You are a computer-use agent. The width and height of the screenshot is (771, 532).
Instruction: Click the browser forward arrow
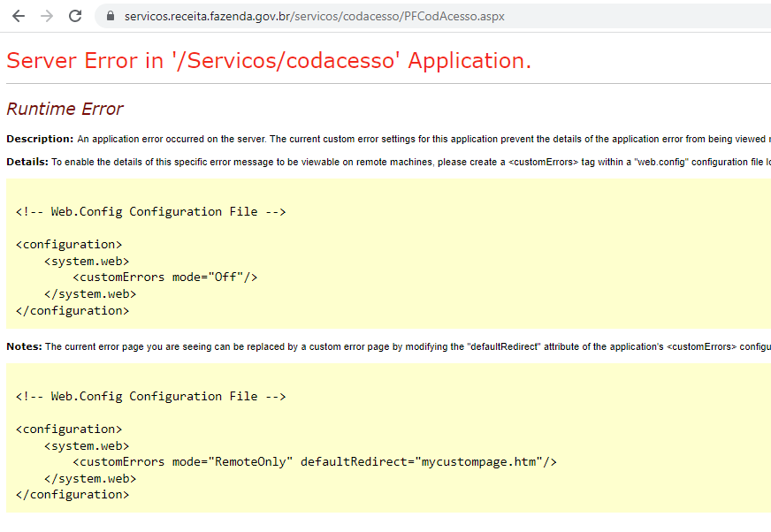click(x=47, y=16)
